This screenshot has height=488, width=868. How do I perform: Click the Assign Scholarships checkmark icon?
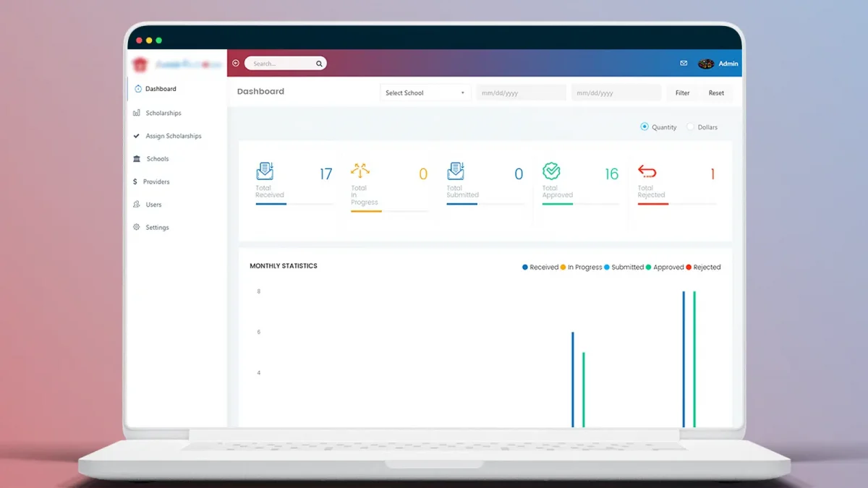[137, 136]
